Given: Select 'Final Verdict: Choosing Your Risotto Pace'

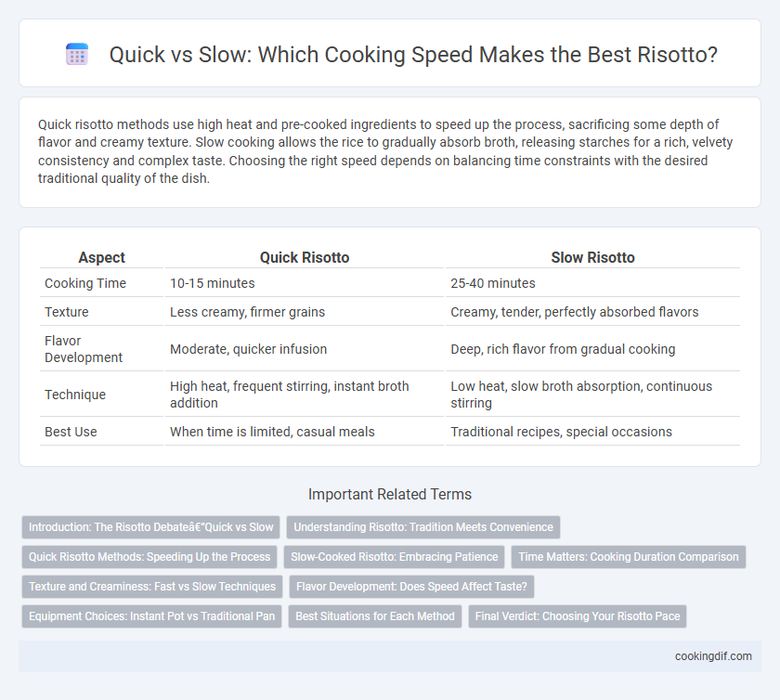Looking at the screenshot, I should [x=578, y=616].
